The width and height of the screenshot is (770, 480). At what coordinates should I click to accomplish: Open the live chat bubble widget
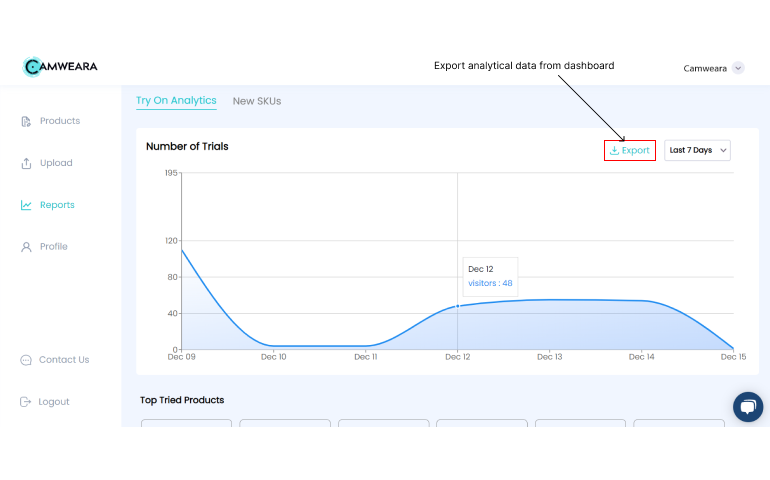tap(747, 407)
